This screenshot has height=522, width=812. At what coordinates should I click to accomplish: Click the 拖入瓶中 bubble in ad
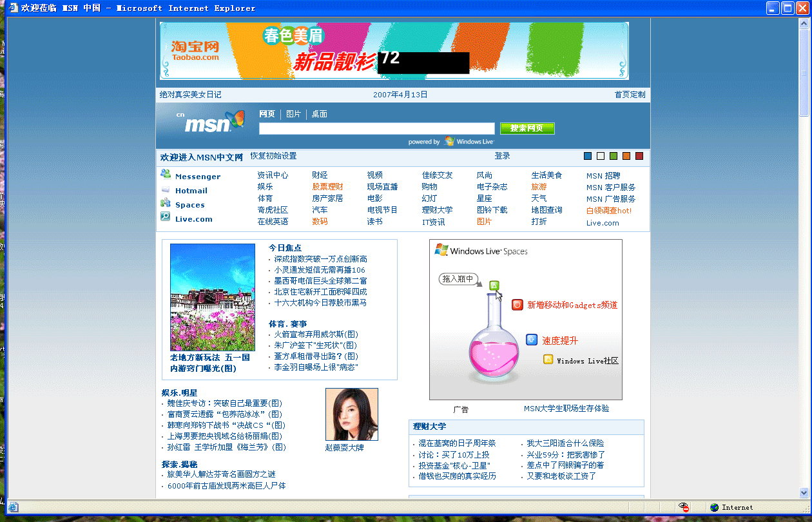459,279
